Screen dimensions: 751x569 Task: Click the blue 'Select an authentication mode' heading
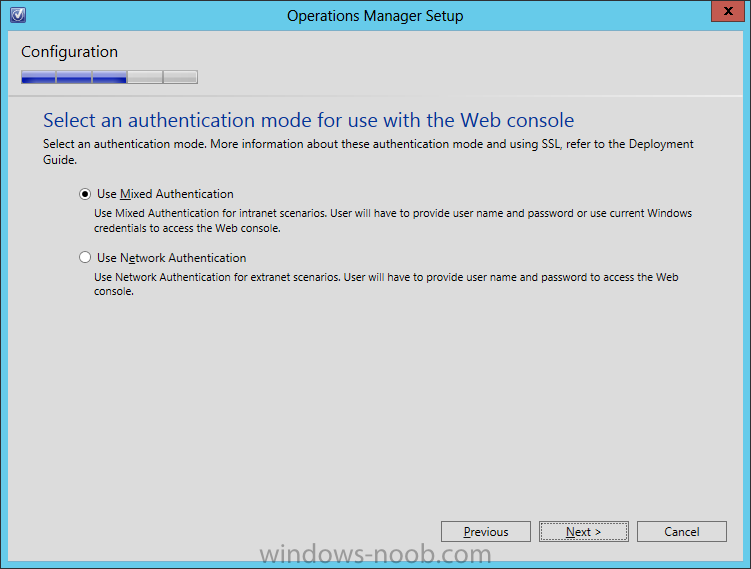[308, 120]
